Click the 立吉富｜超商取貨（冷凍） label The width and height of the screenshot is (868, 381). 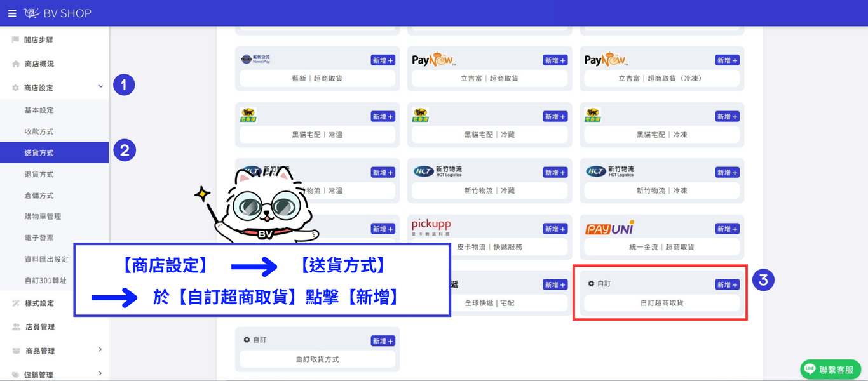662,79
